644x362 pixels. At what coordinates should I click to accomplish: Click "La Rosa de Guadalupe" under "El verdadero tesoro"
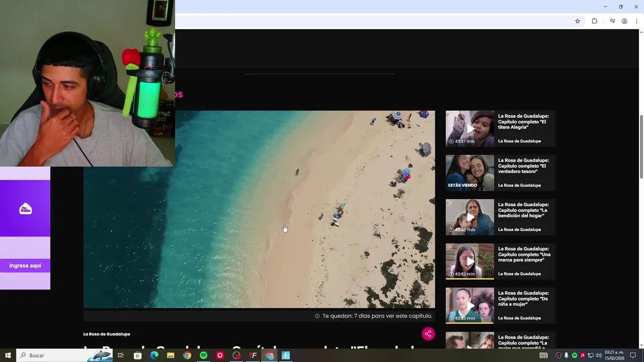point(519,186)
